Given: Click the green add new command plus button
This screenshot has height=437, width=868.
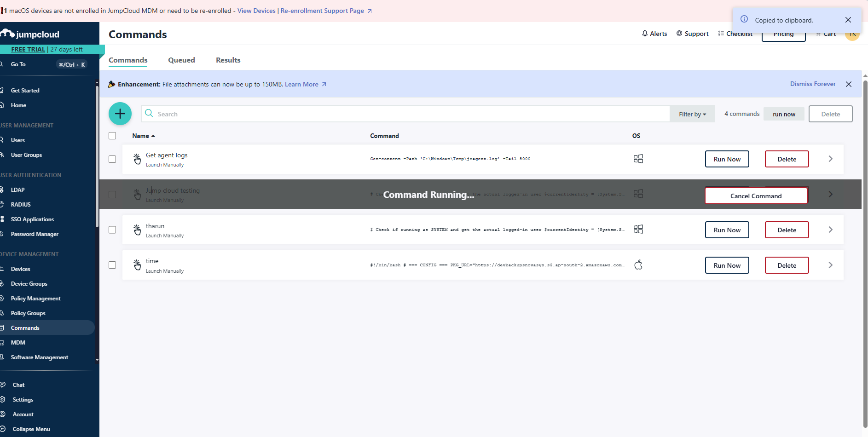Looking at the screenshot, I should 120,114.
